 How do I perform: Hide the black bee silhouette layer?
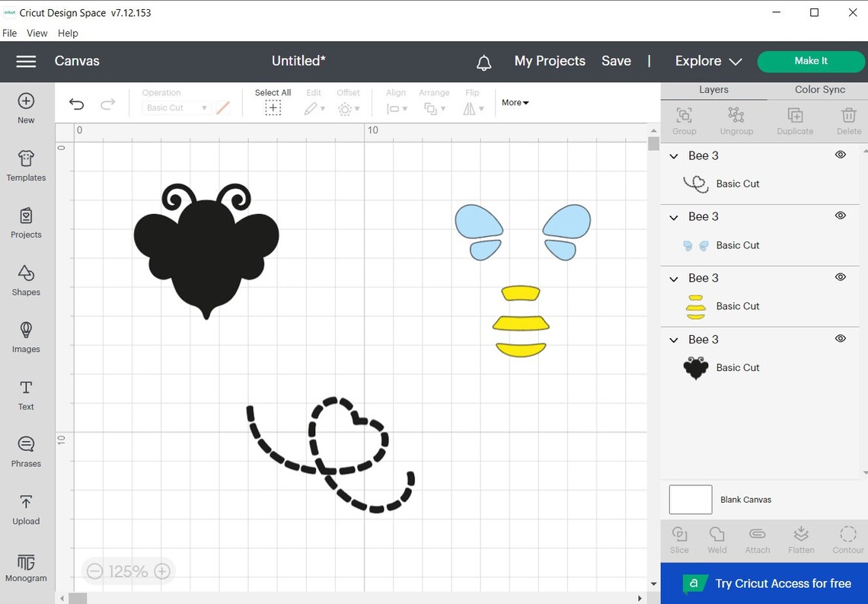click(841, 338)
